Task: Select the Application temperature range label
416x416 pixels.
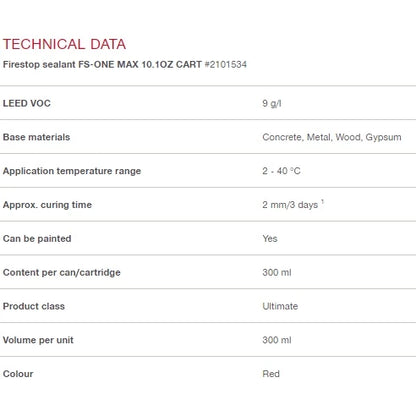Action: pos(72,171)
